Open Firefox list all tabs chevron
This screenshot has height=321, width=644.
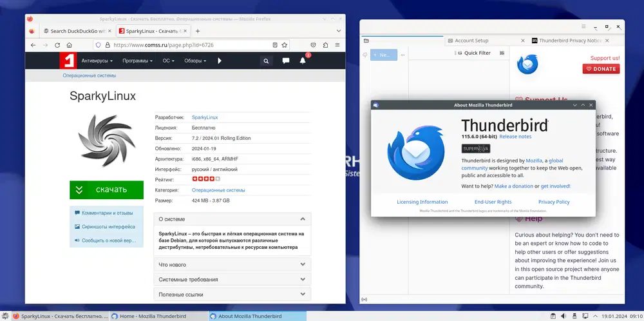pos(339,31)
